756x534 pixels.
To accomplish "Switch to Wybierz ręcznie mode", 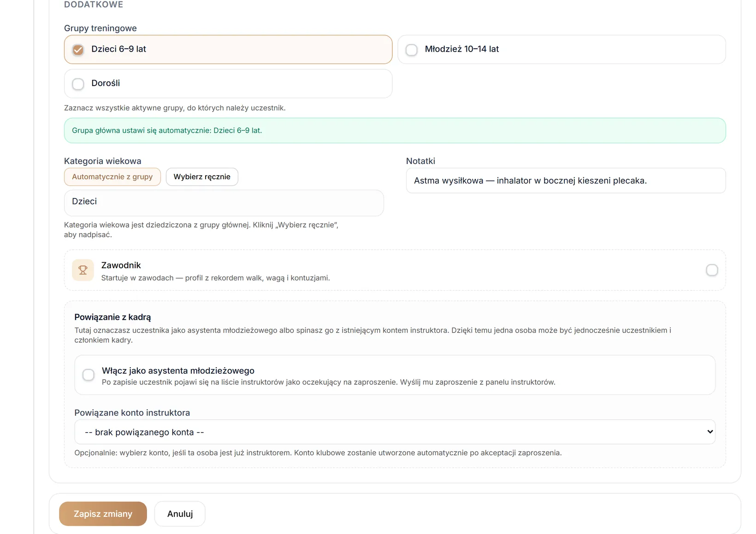I will 202,177.
